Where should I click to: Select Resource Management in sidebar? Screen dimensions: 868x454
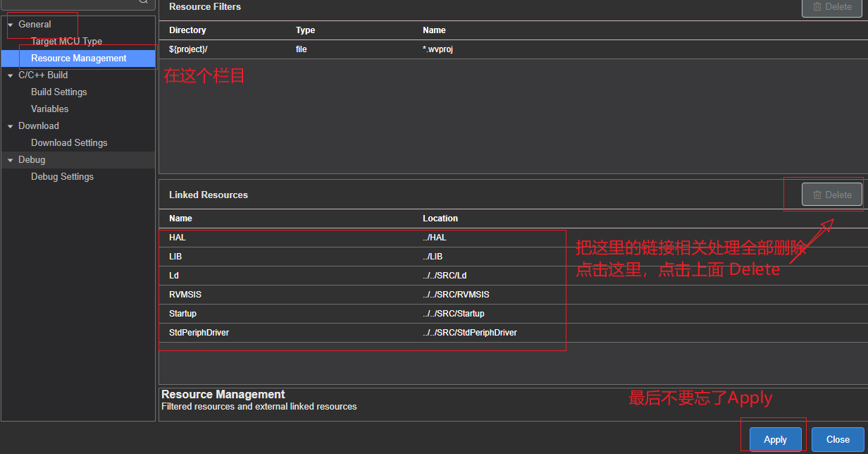78,59
